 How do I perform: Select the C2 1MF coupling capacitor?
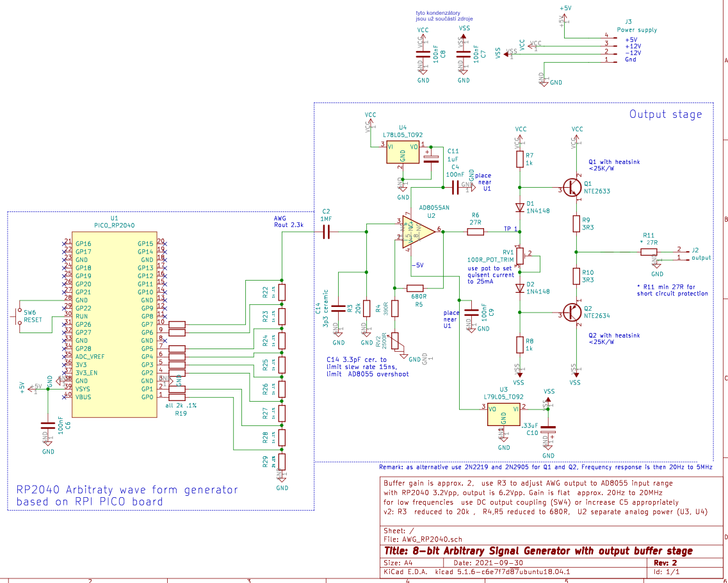(x=326, y=233)
